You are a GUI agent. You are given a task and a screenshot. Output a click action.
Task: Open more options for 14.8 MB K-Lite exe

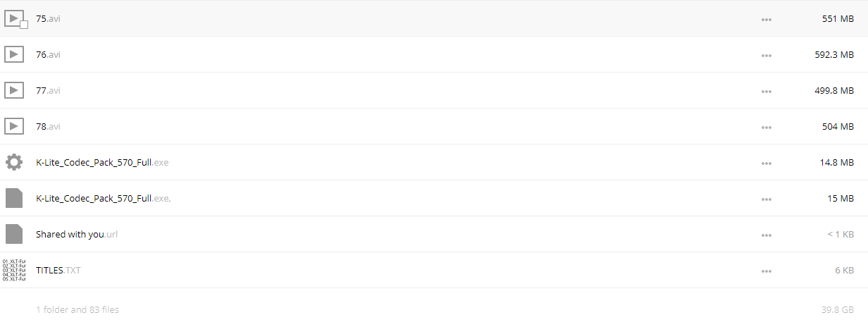pos(767,163)
